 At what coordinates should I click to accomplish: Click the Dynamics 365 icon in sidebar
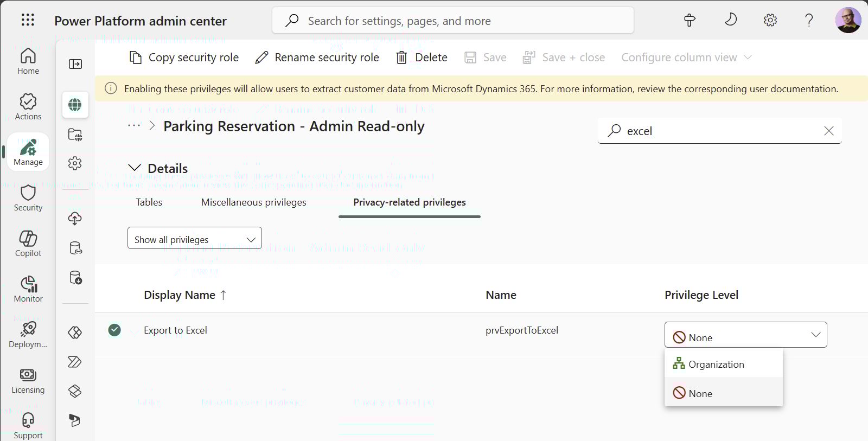(x=75, y=420)
